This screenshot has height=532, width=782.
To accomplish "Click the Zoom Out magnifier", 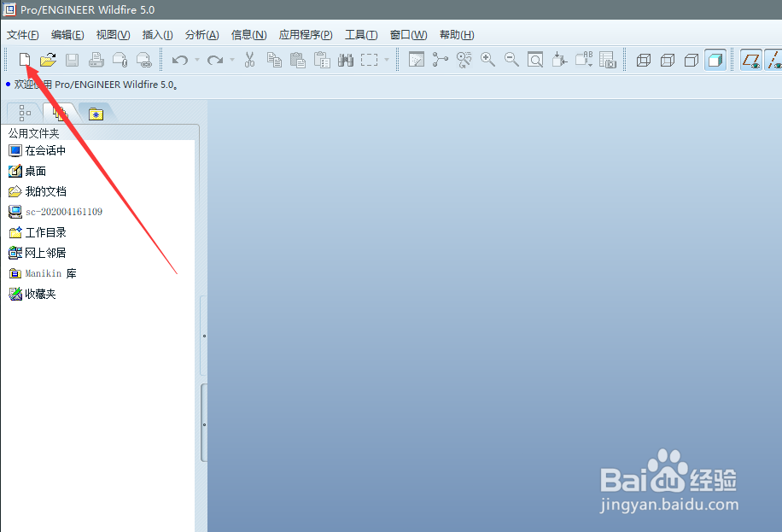I will pos(511,60).
